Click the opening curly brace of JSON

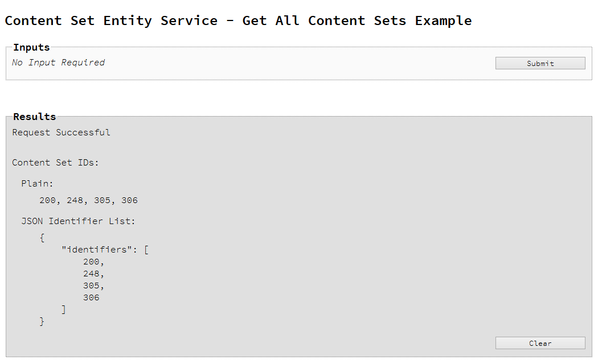tap(42, 238)
